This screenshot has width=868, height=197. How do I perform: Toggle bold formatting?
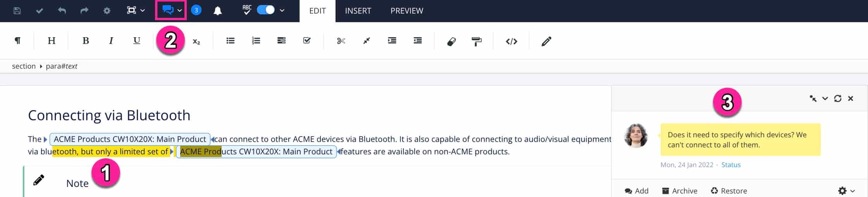point(86,41)
